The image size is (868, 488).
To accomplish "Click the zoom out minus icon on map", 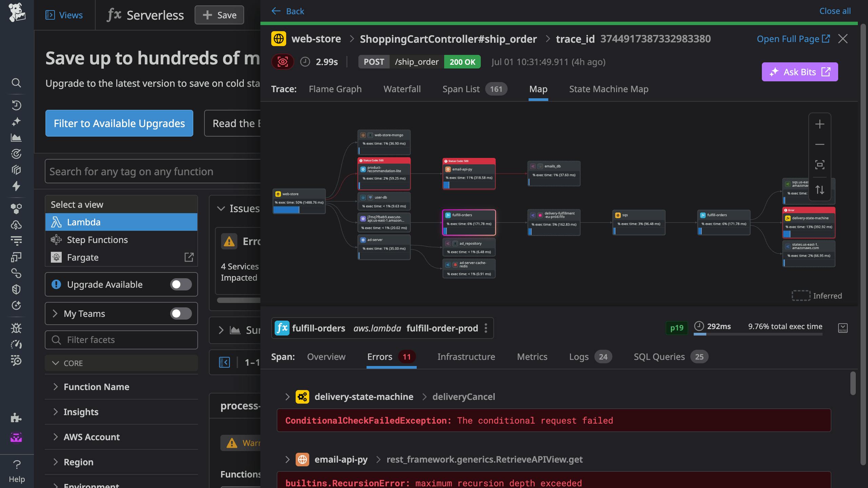I will (820, 144).
